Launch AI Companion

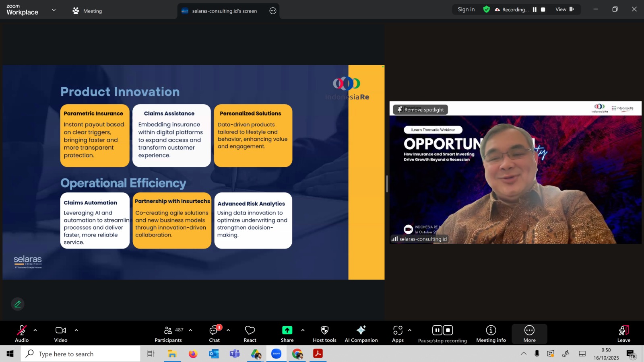[x=361, y=334]
